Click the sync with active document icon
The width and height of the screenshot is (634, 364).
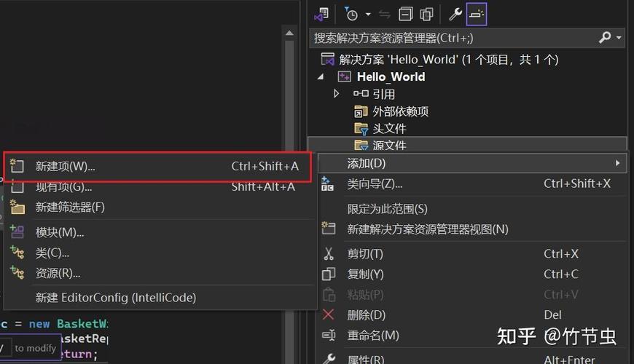coord(385,15)
